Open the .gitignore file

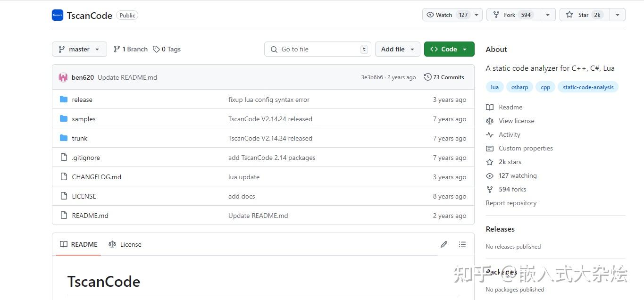point(85,158)
